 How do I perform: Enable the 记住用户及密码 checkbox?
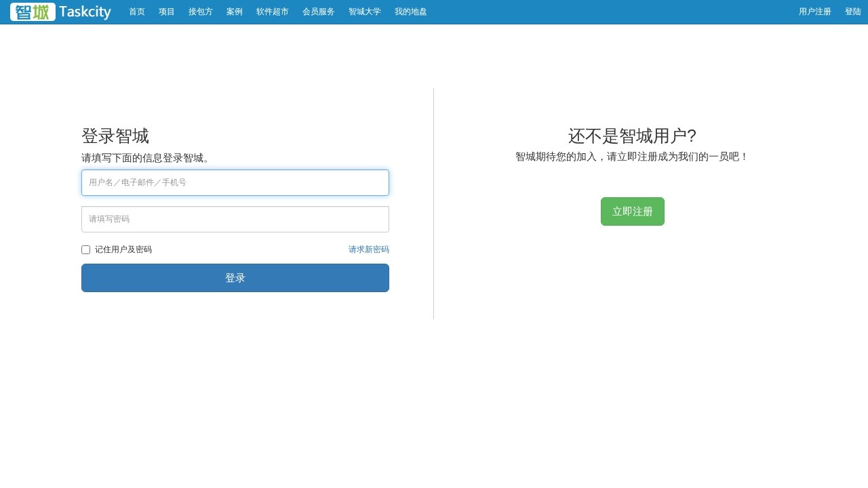86,249
